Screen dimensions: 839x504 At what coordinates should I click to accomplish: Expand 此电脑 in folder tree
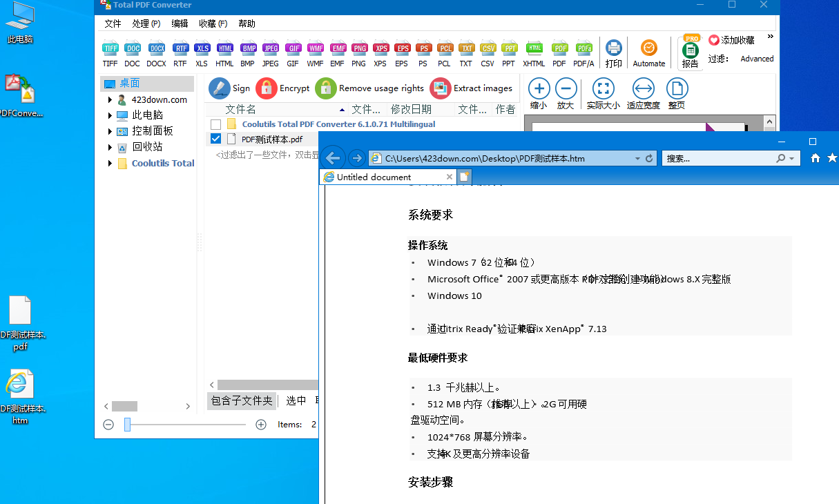110,115
